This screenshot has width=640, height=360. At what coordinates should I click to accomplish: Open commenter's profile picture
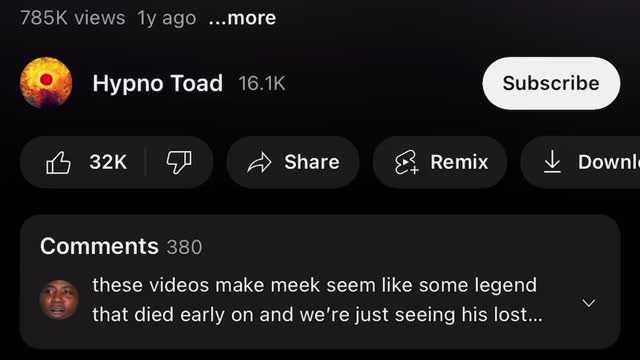[60, 300]
